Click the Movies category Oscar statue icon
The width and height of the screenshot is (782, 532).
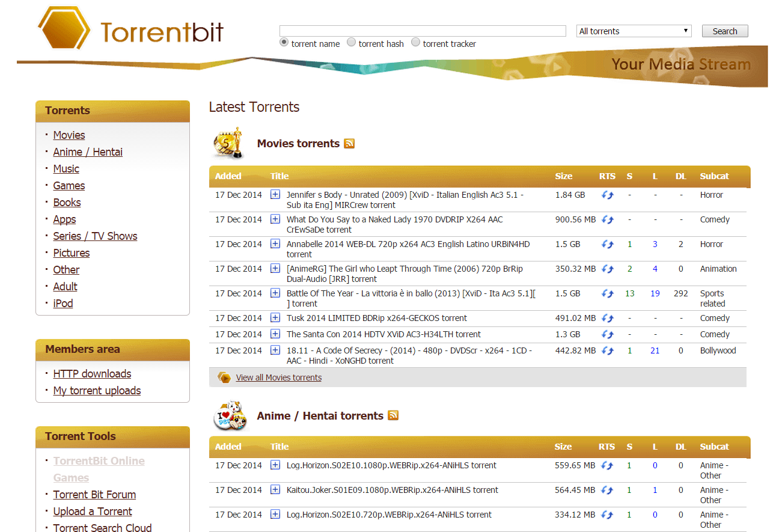click(228, 143)
